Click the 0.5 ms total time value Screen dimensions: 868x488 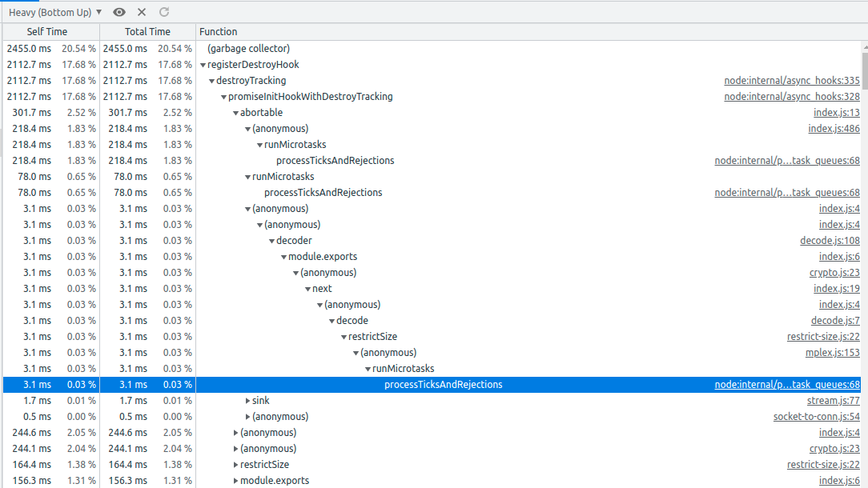pos(134,417)
